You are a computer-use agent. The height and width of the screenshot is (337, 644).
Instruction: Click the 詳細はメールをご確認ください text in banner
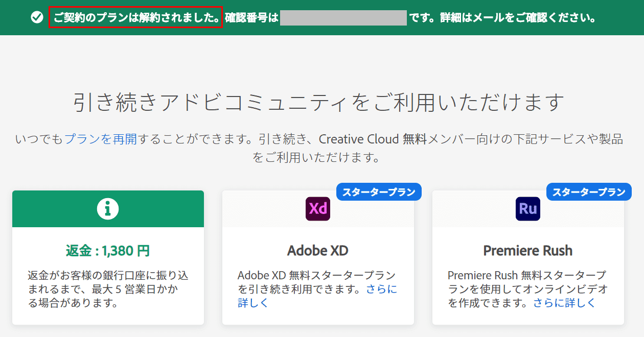tap(518, 18)
